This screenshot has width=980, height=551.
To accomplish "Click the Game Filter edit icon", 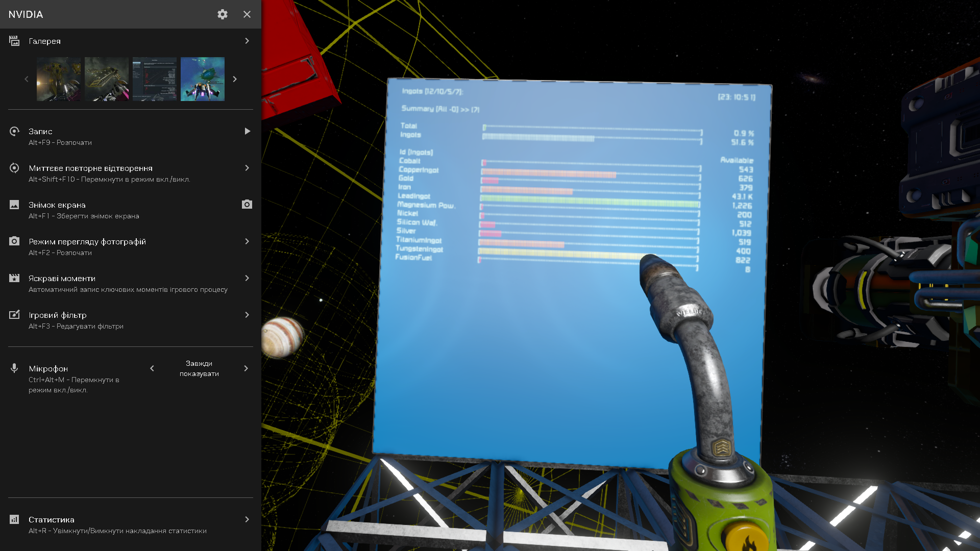I will click(14, 315).
